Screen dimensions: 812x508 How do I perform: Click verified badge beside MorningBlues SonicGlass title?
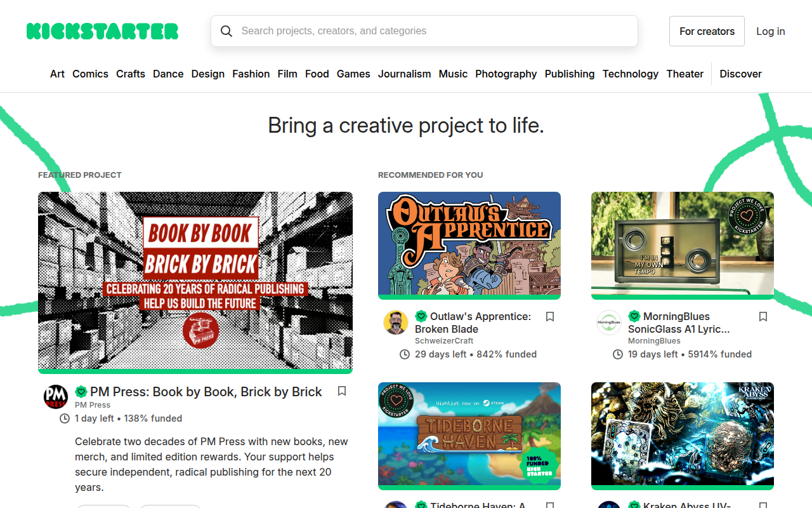(x=634, y=316)
